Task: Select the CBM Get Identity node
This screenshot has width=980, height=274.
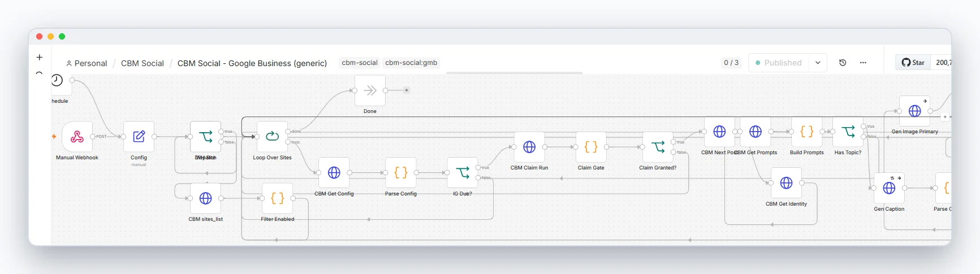Action: pos(786,183)
